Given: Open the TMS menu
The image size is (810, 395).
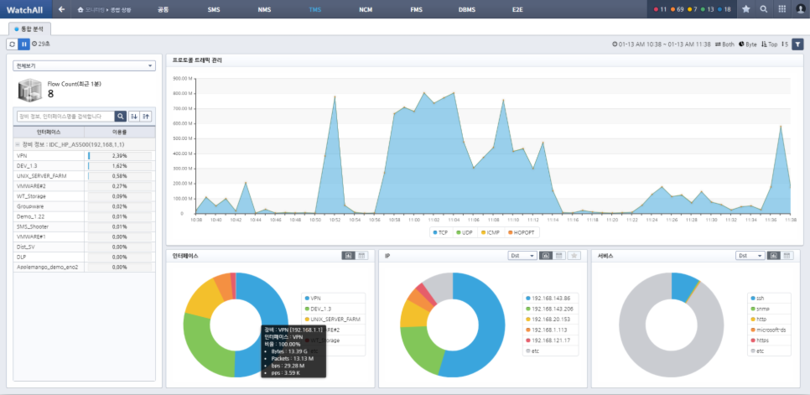Looking at the screenshot, I should pos(315,9).
